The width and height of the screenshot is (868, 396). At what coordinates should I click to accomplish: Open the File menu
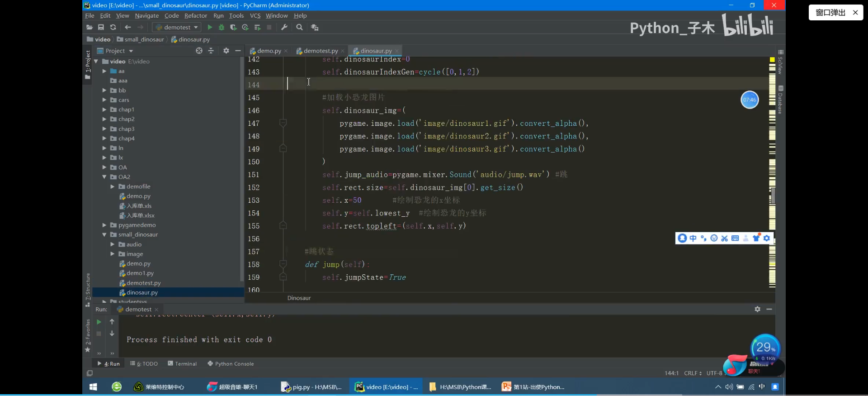point(90,15)
